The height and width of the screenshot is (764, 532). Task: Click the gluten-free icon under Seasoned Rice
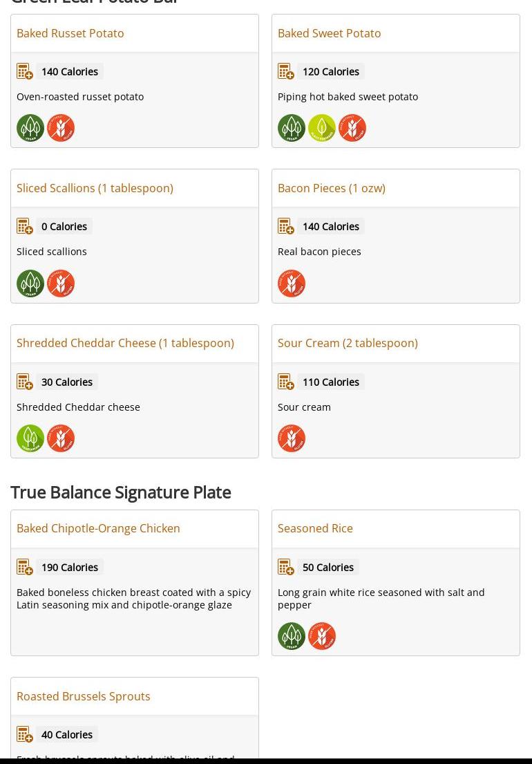pyautogui.click(x=322, y=636)
